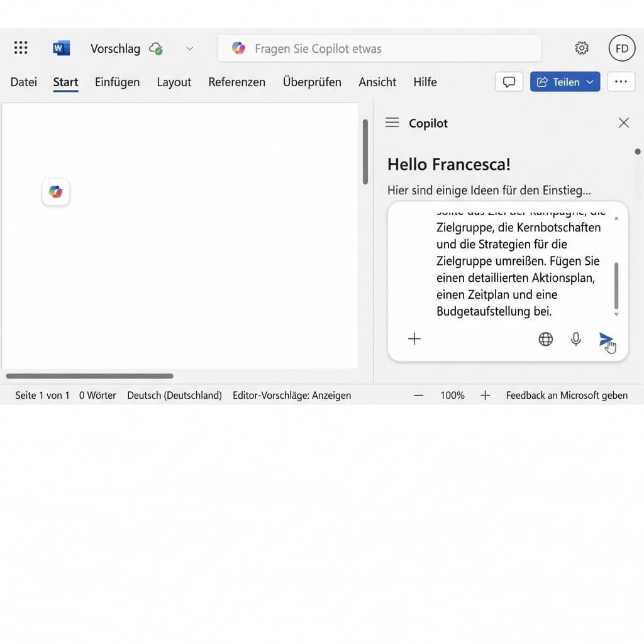
Task: Open web search with the globe icon
Action: [x=545, y=339]
